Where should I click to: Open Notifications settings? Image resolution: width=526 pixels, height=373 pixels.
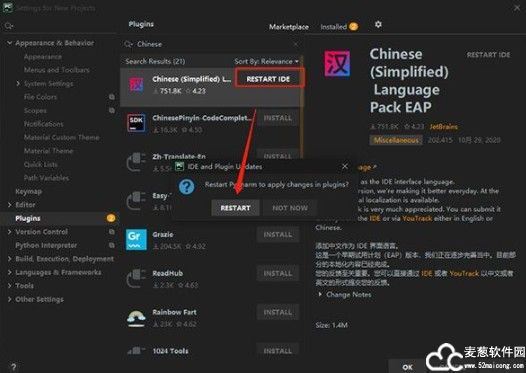43,124
